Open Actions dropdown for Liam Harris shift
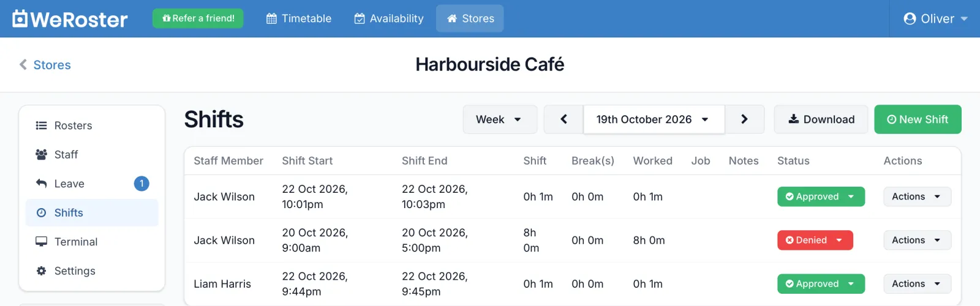980x306 pixels. [x=917, y=283]
